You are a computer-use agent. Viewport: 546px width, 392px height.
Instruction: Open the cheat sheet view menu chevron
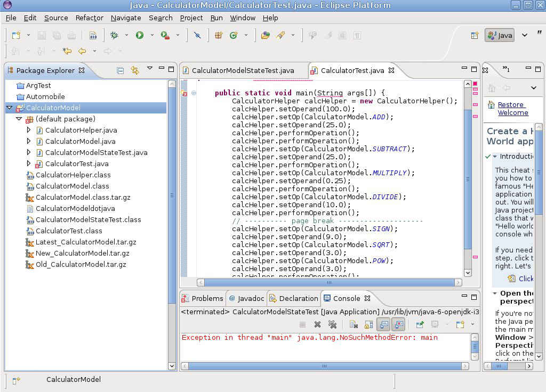[x=533, y=88]
